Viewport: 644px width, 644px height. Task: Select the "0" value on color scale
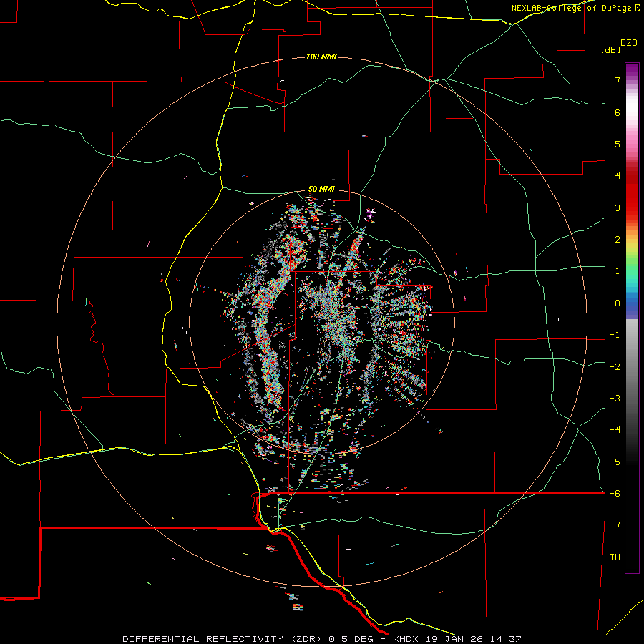618,303
